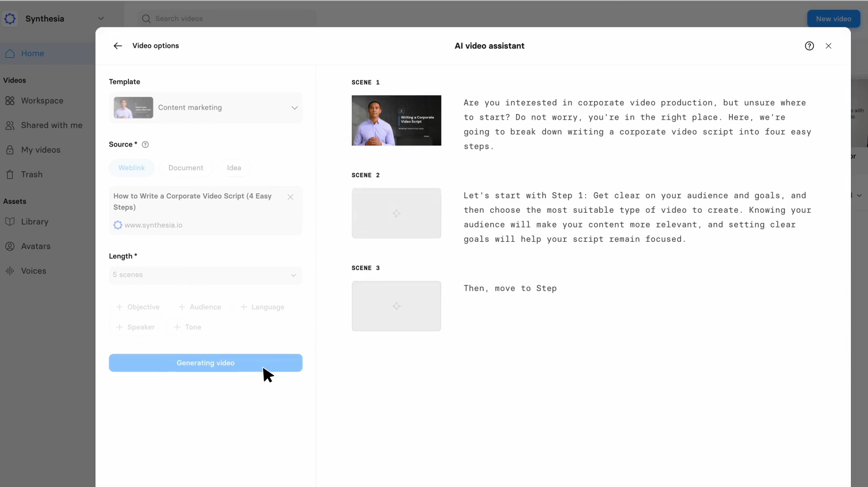Click the Source info tooltip icon
Image resolution: width=868 pixels, height=487 pixels.
coord(146,144)
